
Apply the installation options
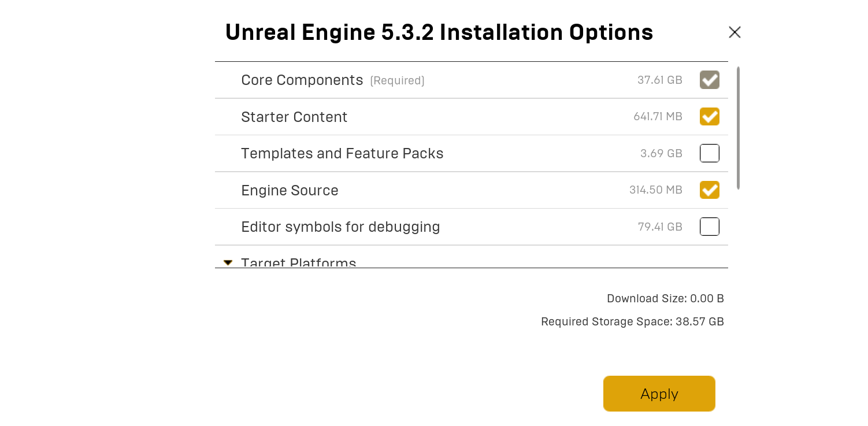click(x=659, y=394)
